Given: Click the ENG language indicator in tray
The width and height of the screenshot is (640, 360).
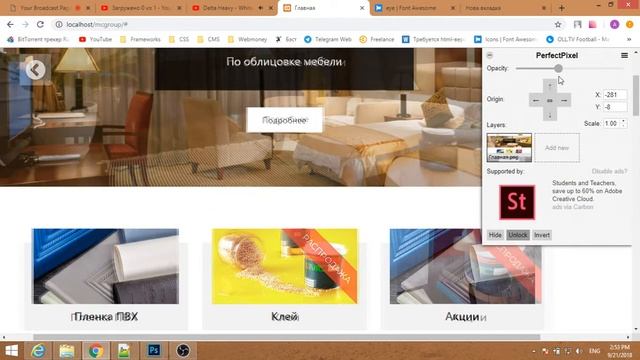Looking at the screenshot, I should [594, 351].
